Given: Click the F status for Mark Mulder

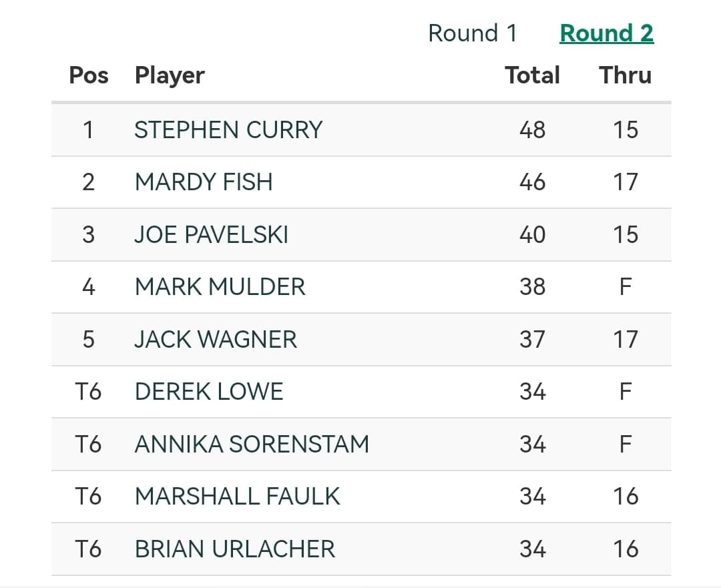Looking at the screenshot, I should tap(624, 287).
